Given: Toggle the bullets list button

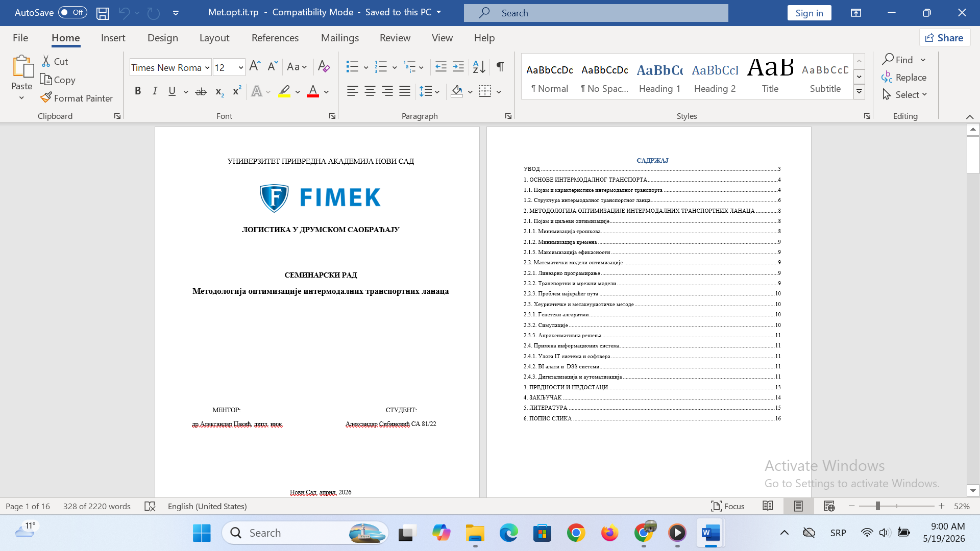Looking at the screenshot, I should [352, 66].
